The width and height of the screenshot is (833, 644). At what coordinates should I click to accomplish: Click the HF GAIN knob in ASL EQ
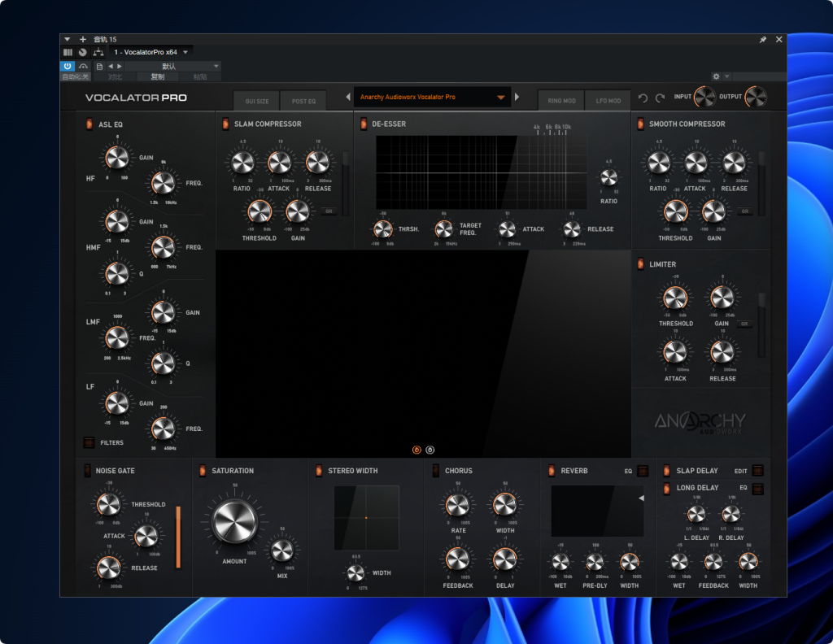[117, 158]
